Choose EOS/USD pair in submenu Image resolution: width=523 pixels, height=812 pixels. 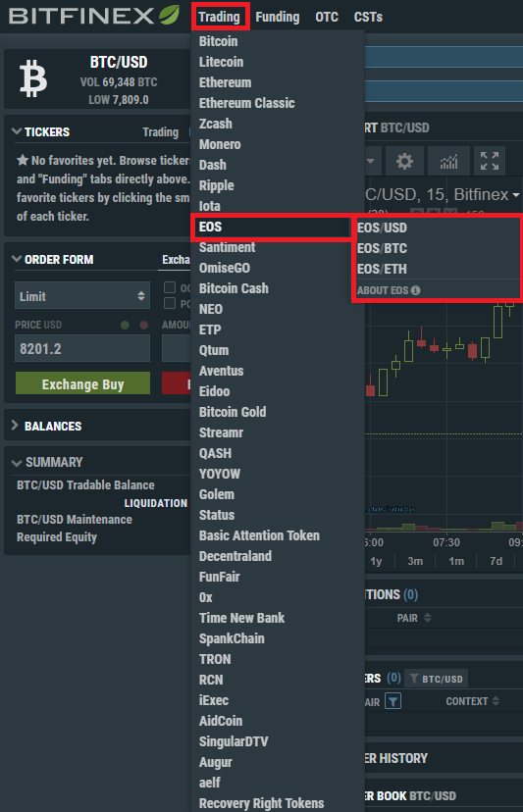382,228
